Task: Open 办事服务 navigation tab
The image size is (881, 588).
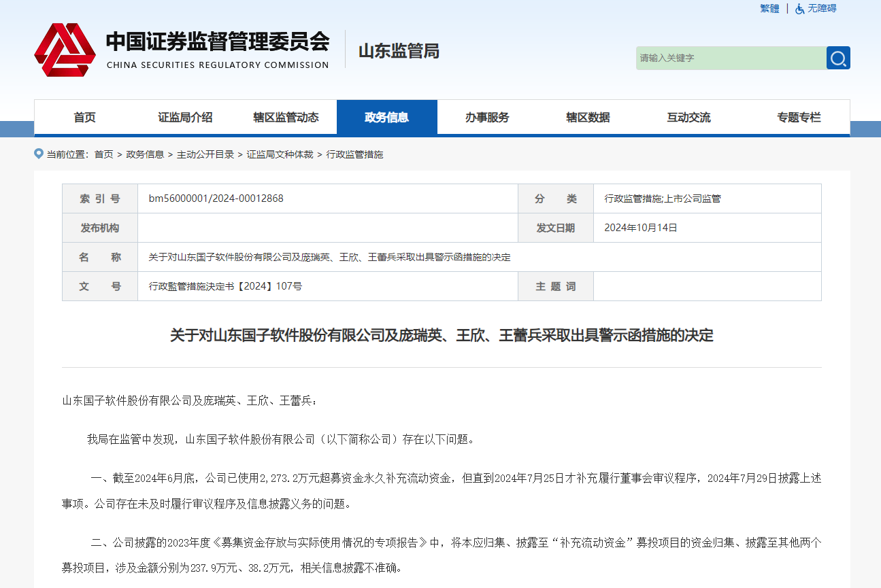Action: click(x=487, y=118)
